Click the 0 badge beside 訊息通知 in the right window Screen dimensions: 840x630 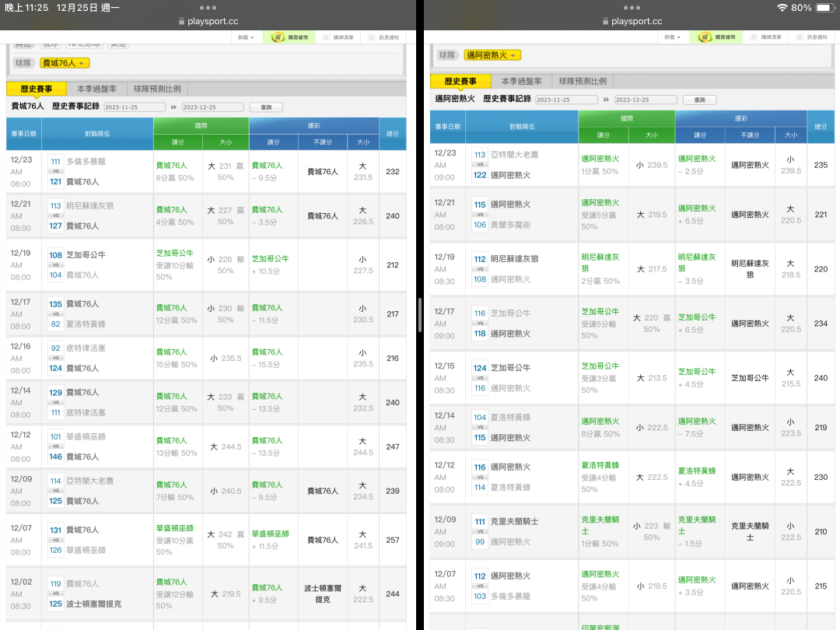point(799,37)
